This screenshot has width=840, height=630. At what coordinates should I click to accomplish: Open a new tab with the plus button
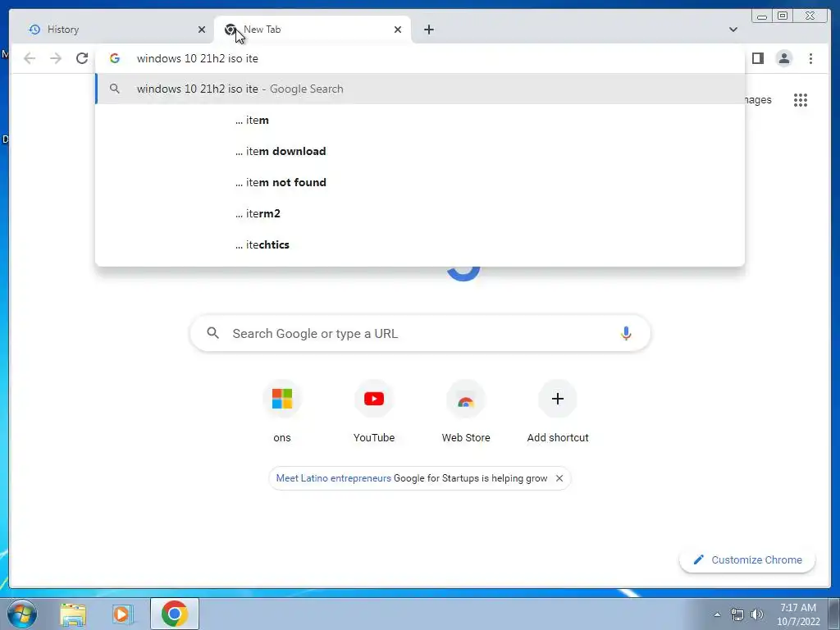[428, 30]
